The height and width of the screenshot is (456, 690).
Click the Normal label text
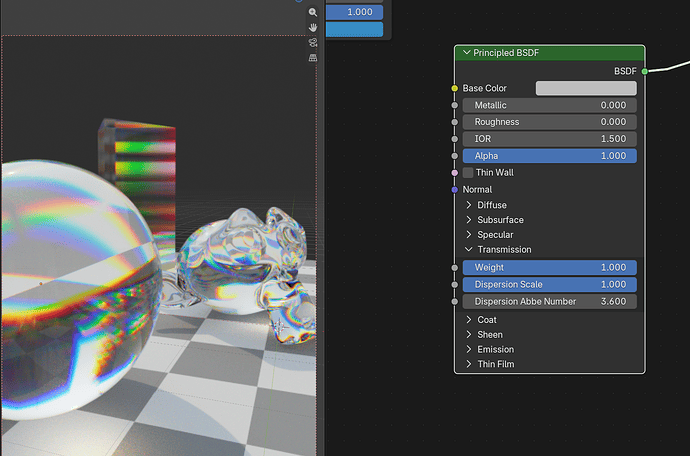coord(477,190)
